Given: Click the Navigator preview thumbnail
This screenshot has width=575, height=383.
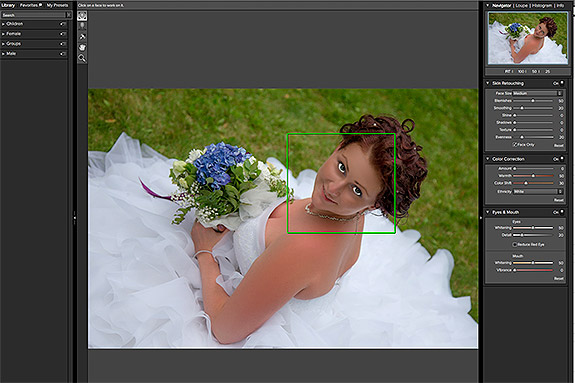Looking at the screenshot, I should 528,38.
